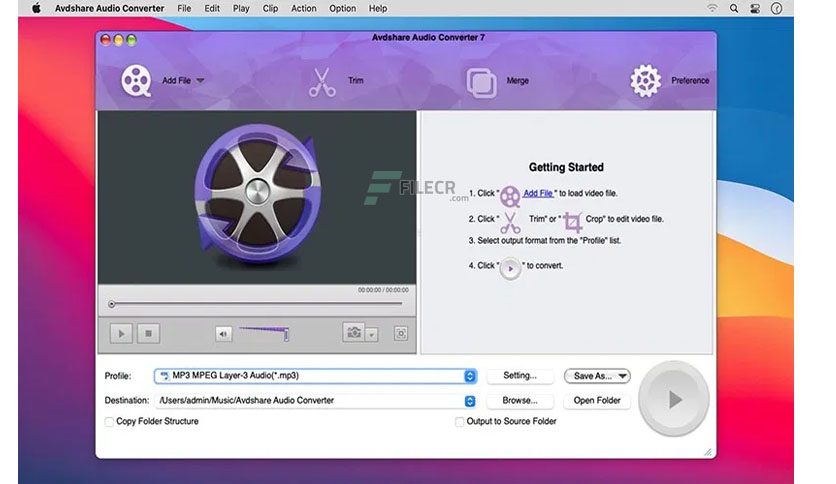Open the Action menu
Screen dimensions: 836x484
(x=304, y=9)
